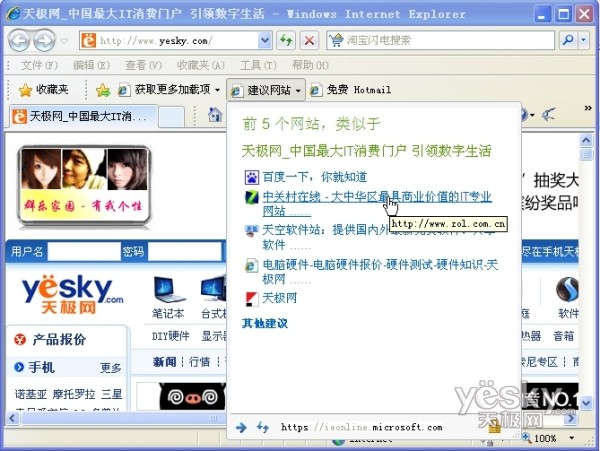Click the 台式机 desktop monitor icon
Screen dimensions: 600x451
click(x=214, y=289)
